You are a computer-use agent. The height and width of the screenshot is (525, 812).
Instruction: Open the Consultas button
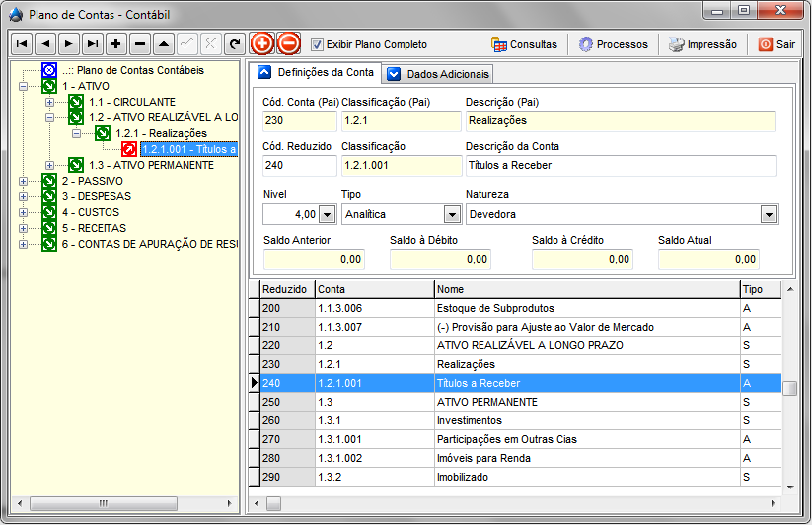click(524, 44)
